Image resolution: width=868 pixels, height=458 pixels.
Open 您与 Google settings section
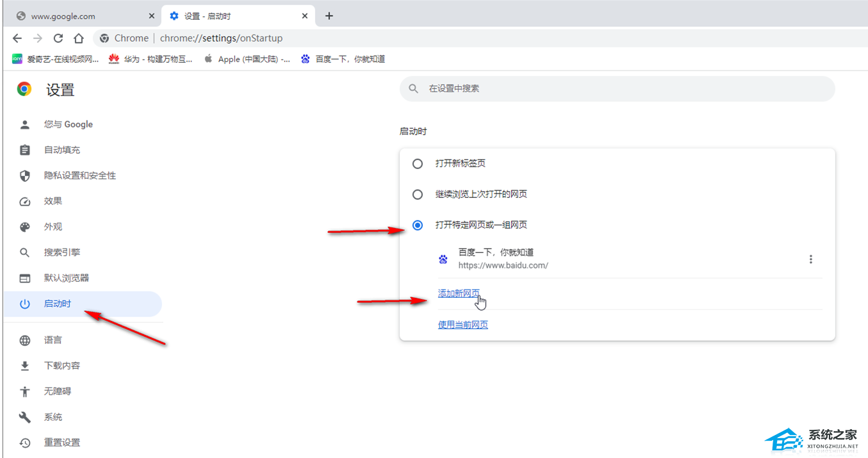(x=69, y=124)
